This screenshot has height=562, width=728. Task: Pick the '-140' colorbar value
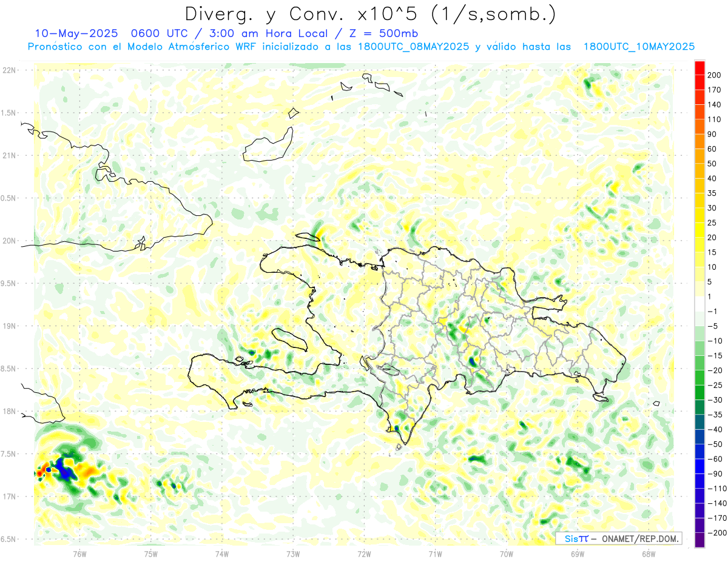(716, 504)
